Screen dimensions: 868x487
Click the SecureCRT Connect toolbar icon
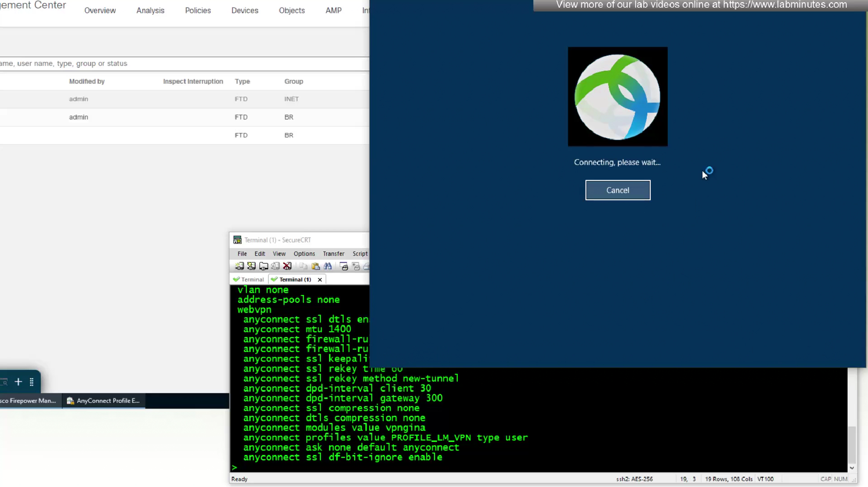(239, 266)
